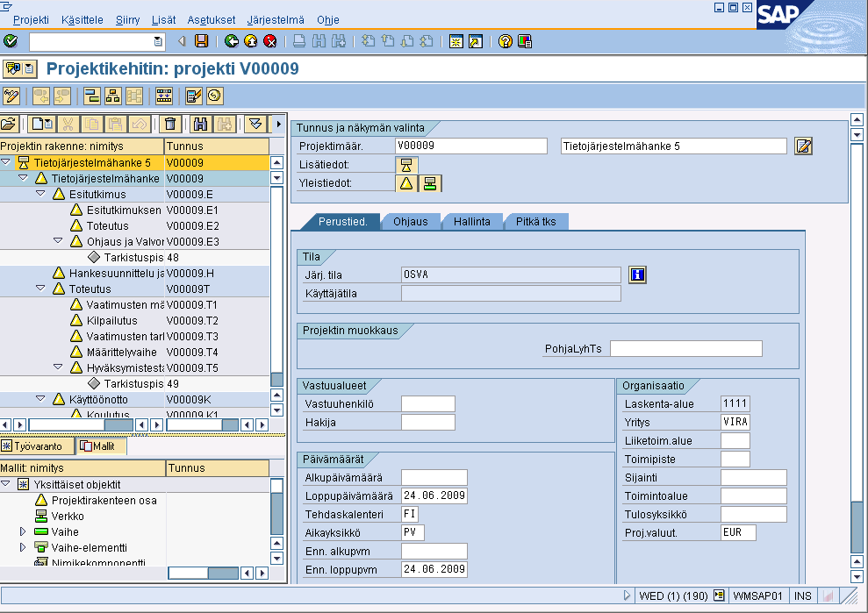Switch to the Pitkä tks tab
This screenshot has width=868, height=613.
536,221
